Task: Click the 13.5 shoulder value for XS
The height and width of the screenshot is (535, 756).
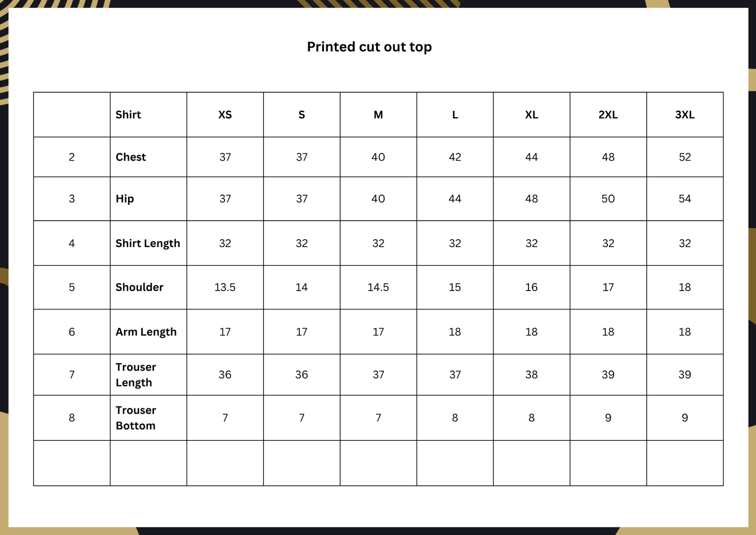Action: pos(225,287)
